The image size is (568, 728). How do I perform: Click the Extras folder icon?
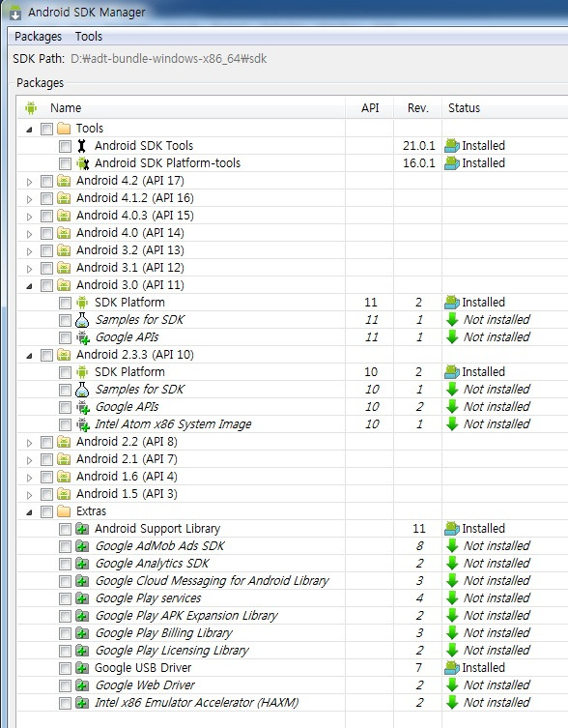point(64,511)
